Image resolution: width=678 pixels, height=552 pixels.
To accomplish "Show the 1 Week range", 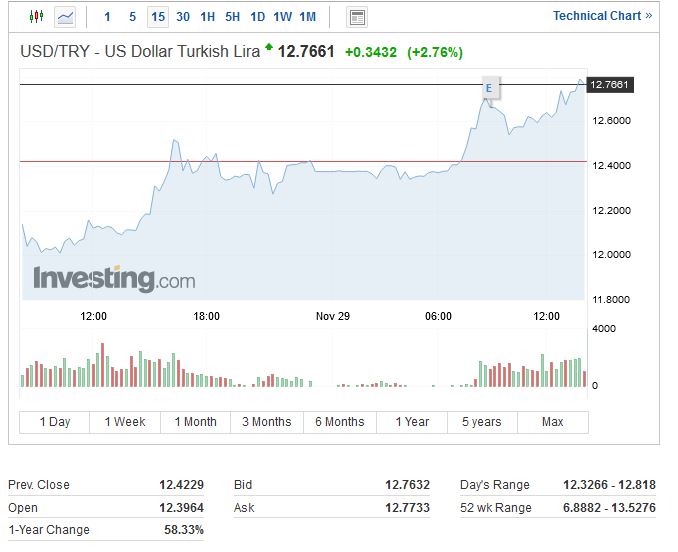I will [125, 422].
